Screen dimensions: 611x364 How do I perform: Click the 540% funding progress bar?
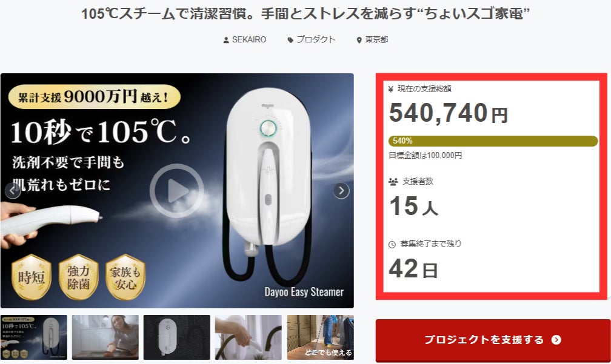coord(493,141)
